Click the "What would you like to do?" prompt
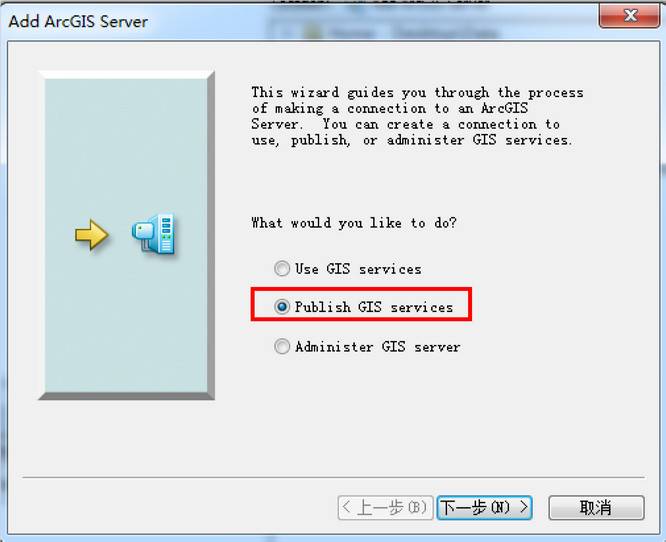666x542 pixels. (354, 223)
